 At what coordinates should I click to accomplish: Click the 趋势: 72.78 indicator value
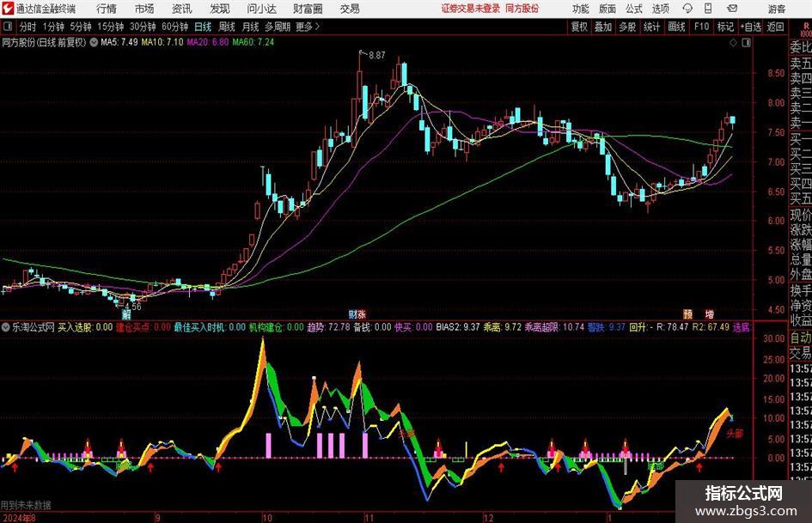328,326
